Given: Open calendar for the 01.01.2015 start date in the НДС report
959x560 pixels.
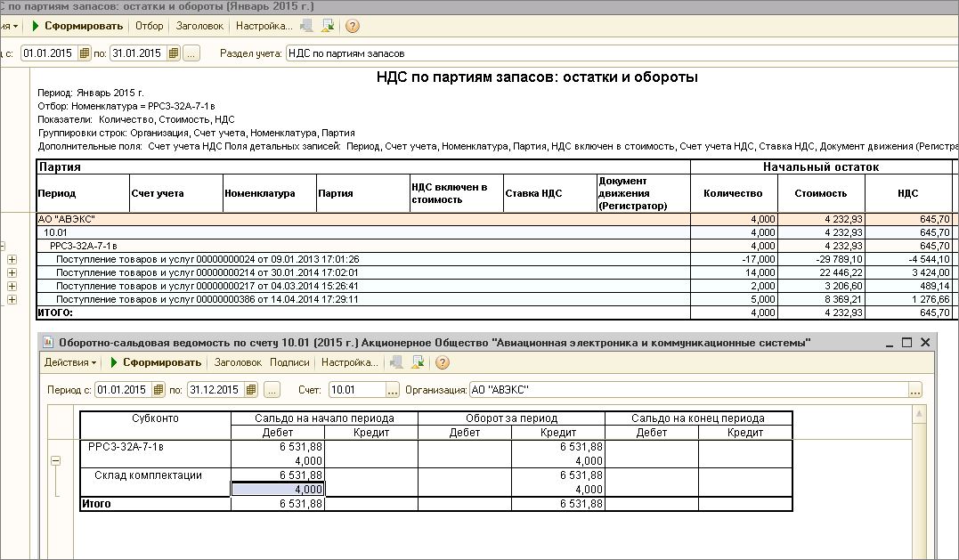Looking at the screenshot, I should coord(85,53).
